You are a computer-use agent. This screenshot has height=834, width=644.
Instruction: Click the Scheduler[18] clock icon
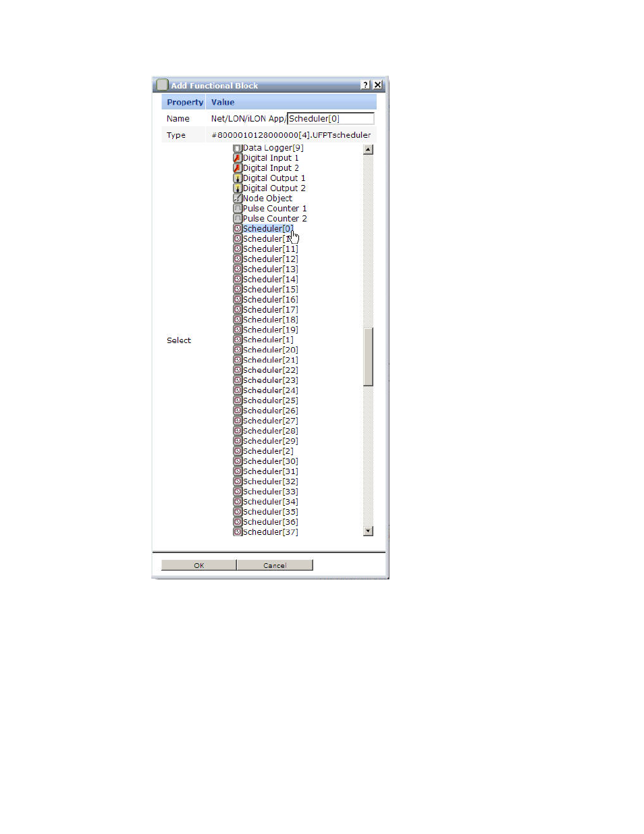click(238, 320)
